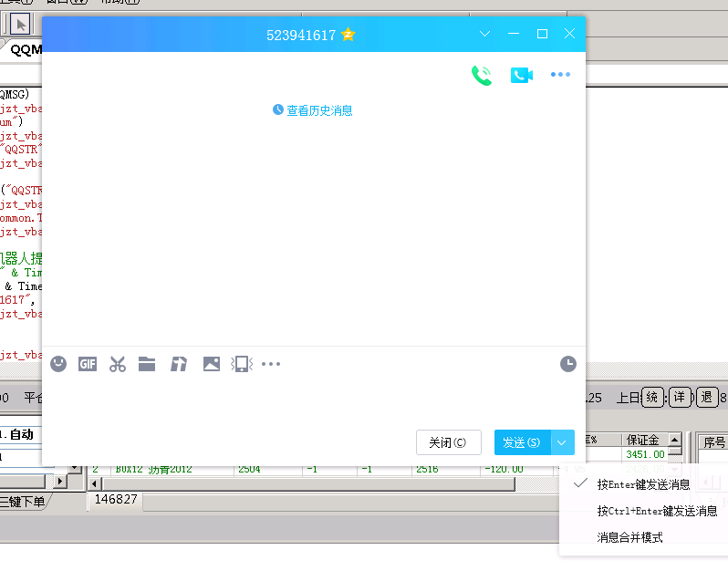
Task: Switch to the 三键下单 tab
Action: [x=22, y=502]
